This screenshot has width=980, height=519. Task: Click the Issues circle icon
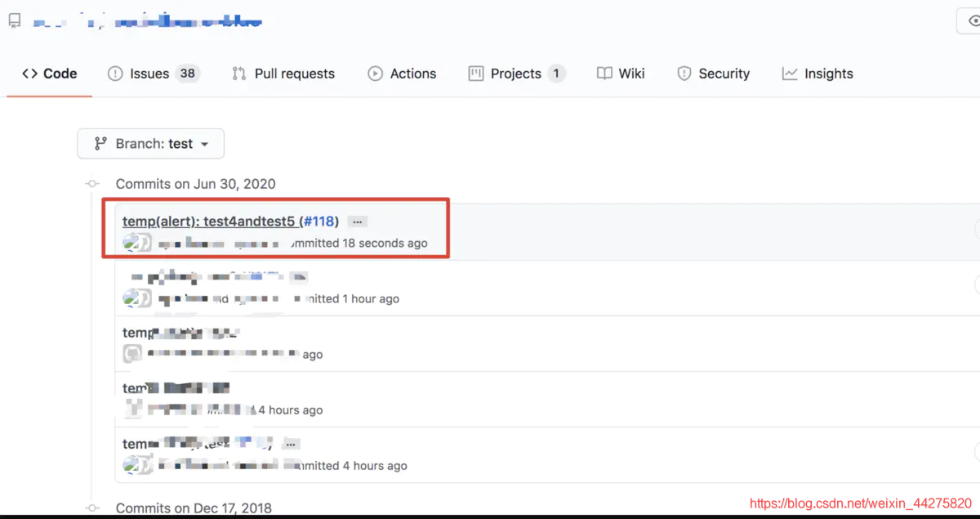click(x=115, y=74)
